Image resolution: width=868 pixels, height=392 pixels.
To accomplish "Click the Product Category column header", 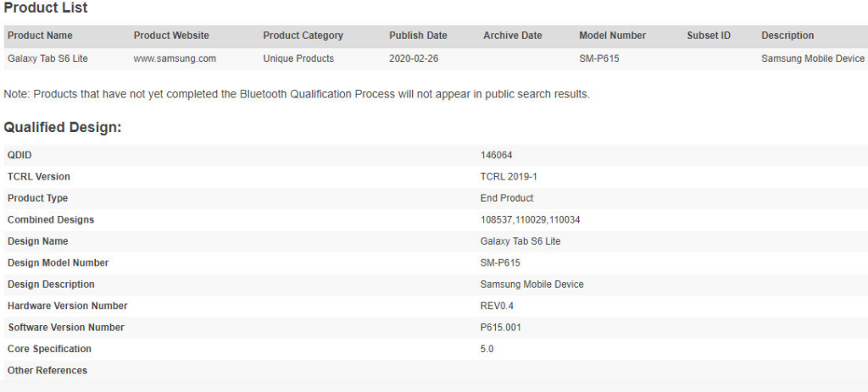I will click(303, 36).
